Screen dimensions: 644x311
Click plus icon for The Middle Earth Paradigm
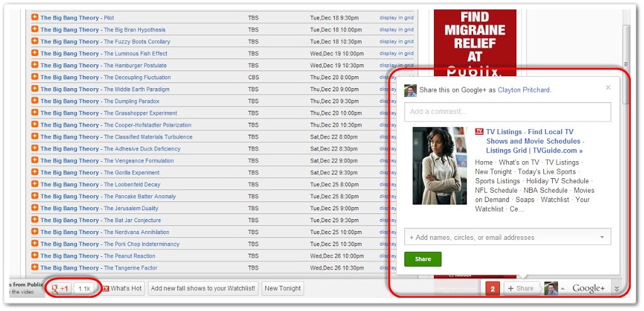(35, 89)
